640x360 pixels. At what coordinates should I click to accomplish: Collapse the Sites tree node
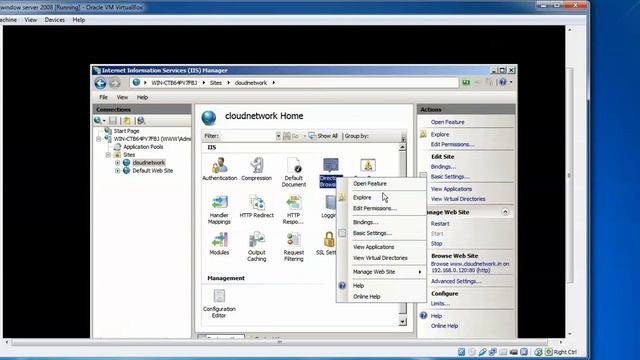coord(108,155)
